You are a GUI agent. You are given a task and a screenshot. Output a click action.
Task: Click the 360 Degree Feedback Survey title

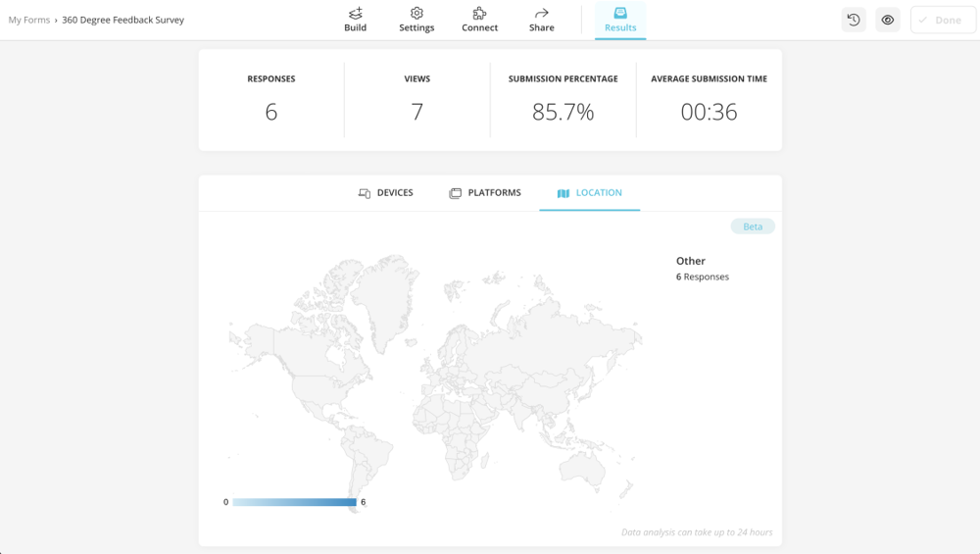(x=123, y=20)
